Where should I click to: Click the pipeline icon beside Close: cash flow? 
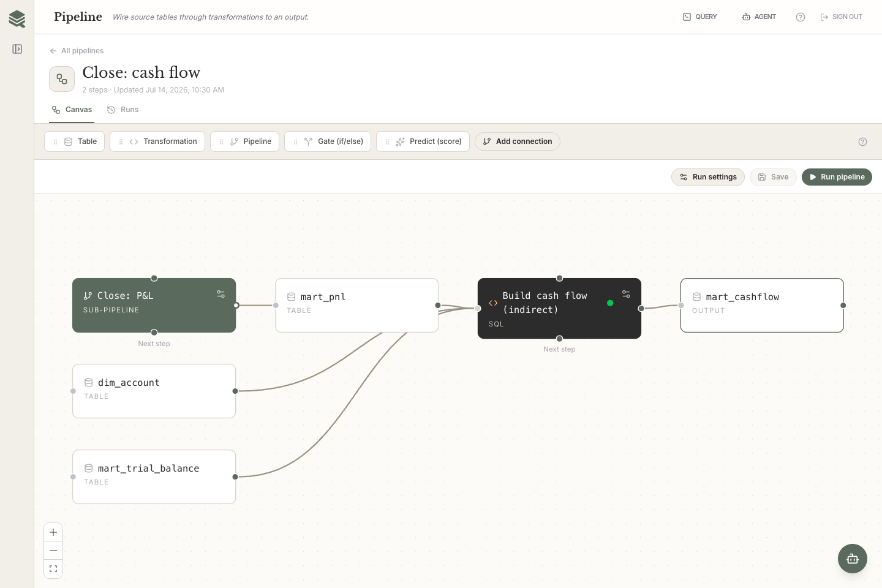tap(62, 79)
